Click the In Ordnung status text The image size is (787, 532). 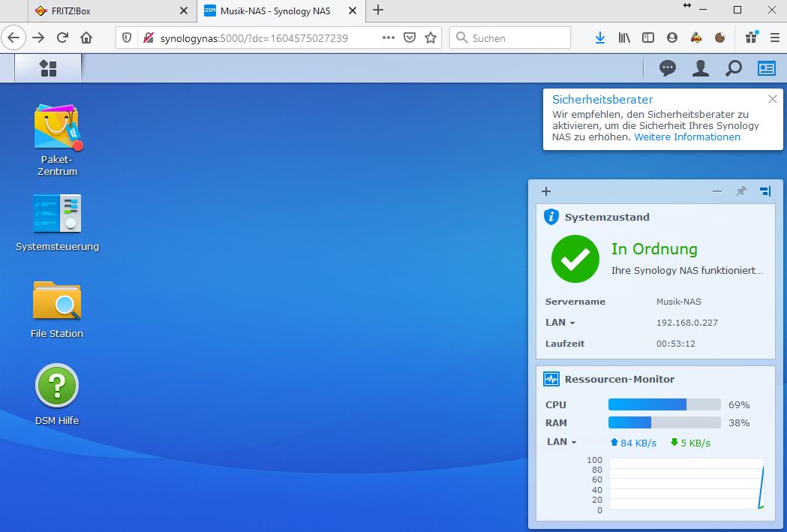point(654,249)
